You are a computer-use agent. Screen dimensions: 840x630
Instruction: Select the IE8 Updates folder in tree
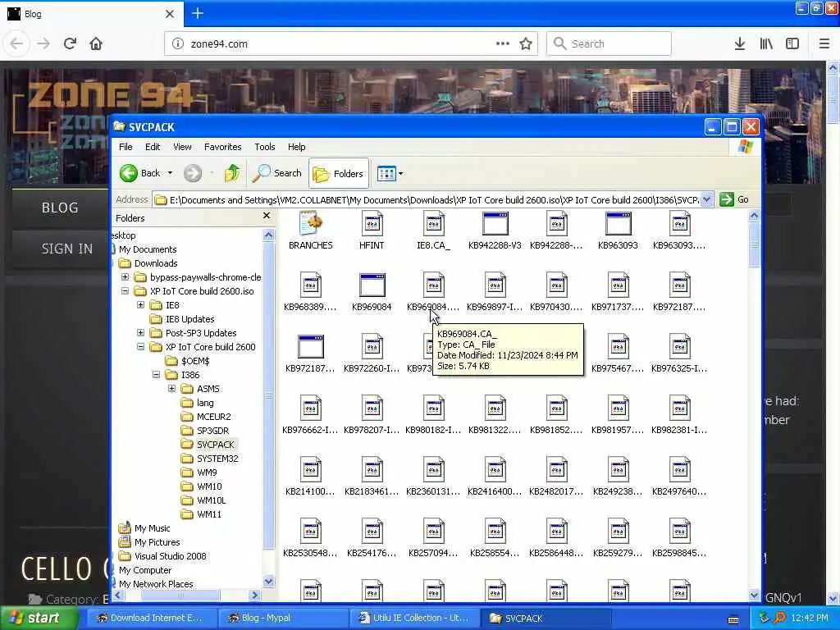point(189,319)
